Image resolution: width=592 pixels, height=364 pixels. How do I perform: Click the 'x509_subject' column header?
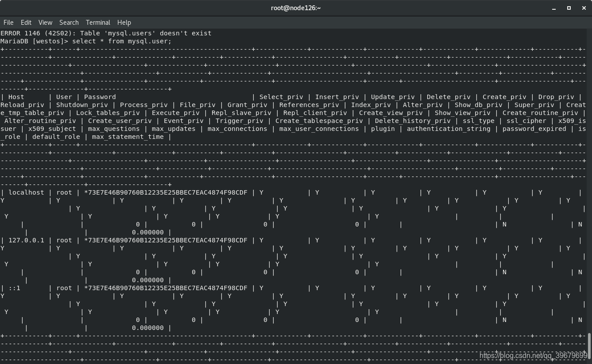(52, 129)
